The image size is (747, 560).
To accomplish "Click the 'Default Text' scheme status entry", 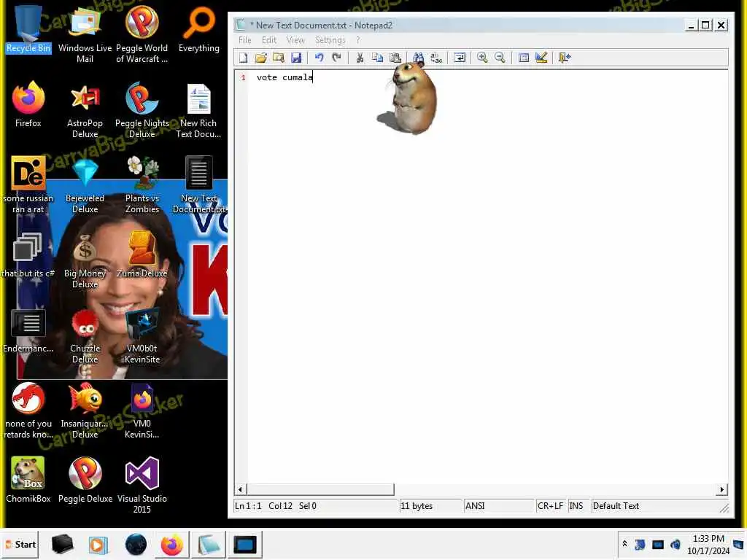I will (x=655, y=506).
